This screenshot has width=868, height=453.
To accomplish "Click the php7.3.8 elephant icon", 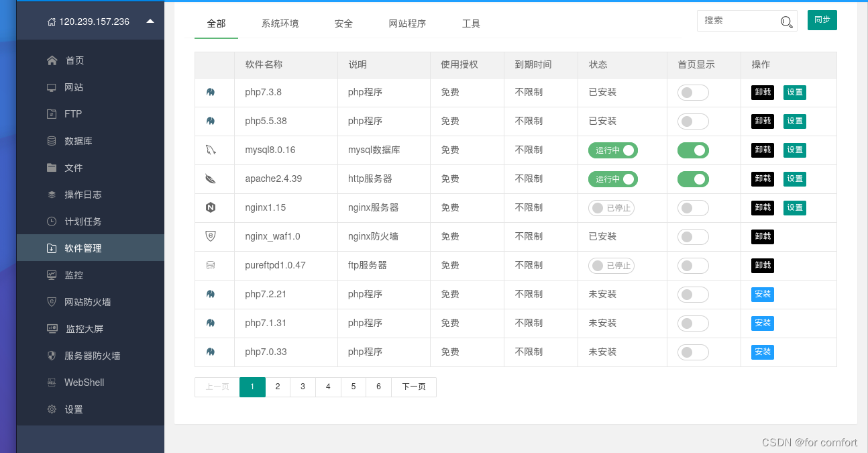I will pyautogui.click(x=211, y=92).
